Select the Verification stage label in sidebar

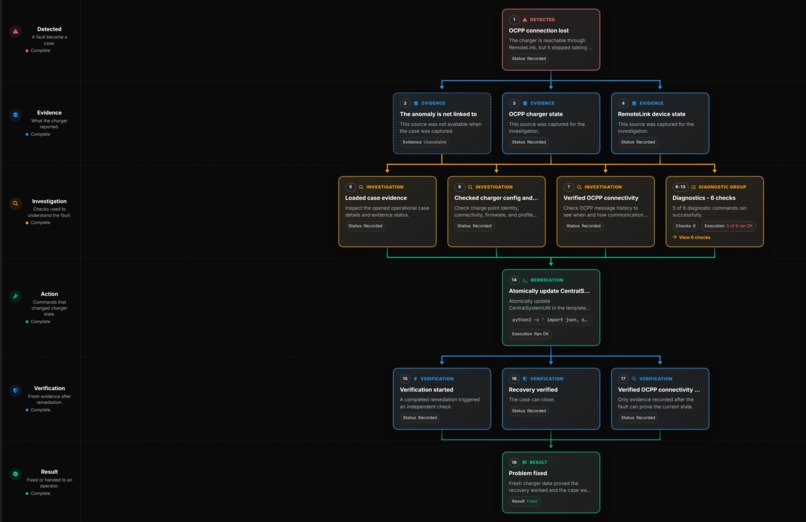pyautogui.click(x=49, y=388)
